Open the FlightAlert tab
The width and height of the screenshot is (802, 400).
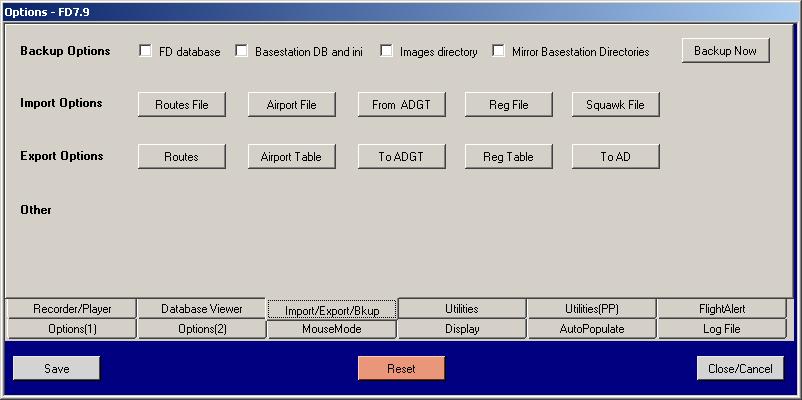pyautogui.click(x=722, y=309)
